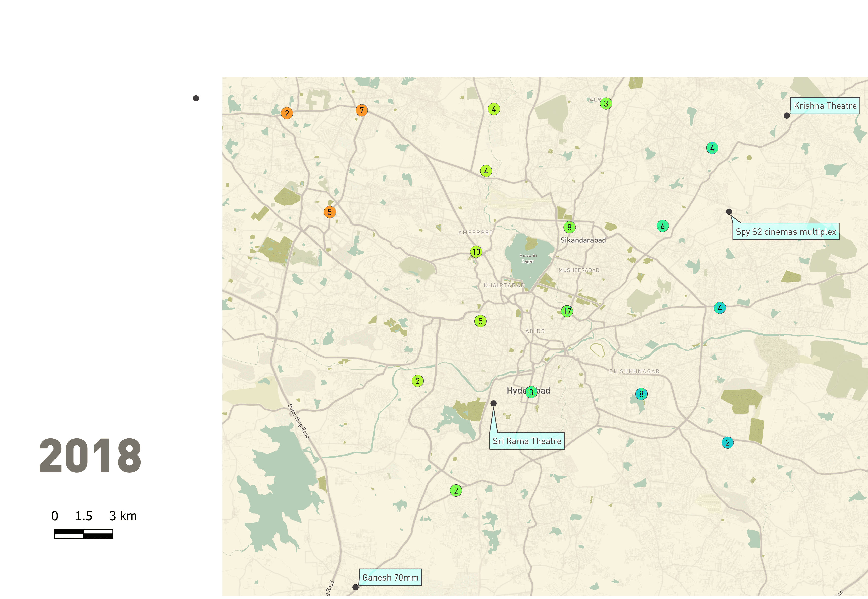868x599 pixels.
Task: Click the cluster 3 beside ALW text
Action: tap(606, 103)
